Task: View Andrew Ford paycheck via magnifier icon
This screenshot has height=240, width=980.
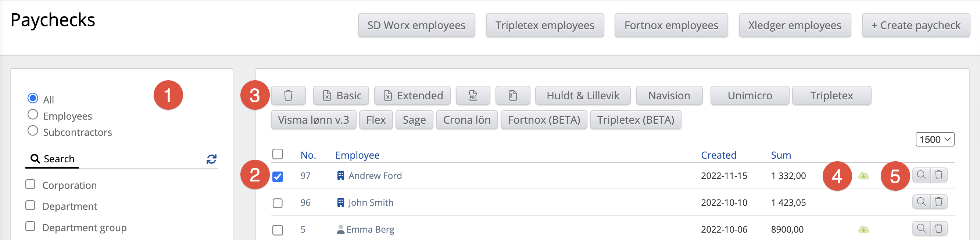Action: point(921,175)
